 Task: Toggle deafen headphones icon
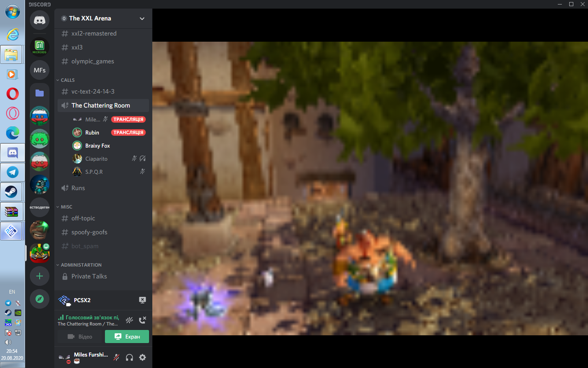[130, 357]
